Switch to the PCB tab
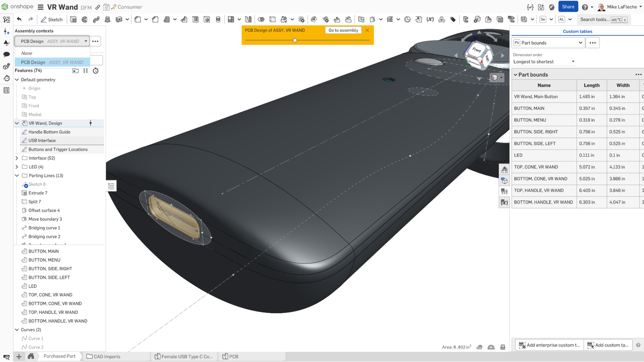 pos(233,356)
